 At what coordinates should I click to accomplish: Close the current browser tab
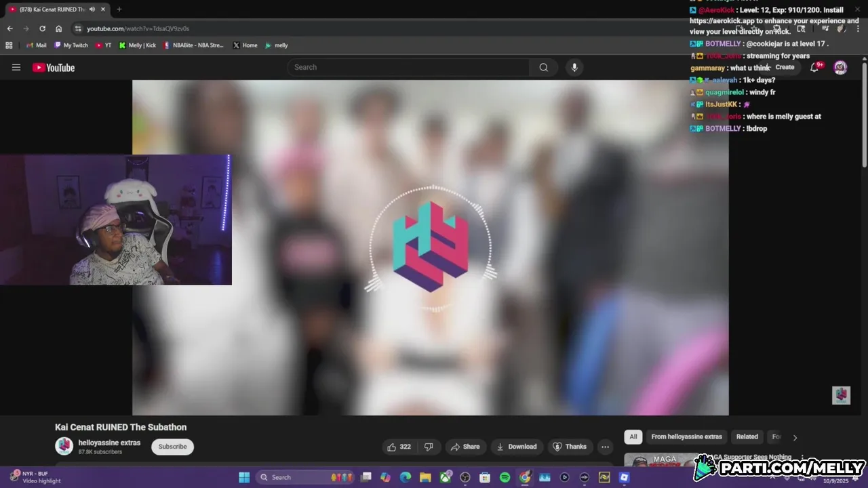(x=103, y=9)
